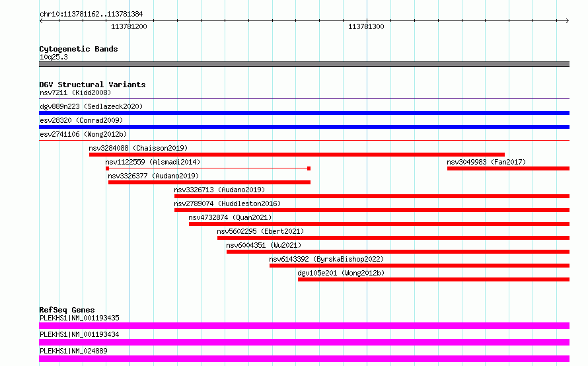
Task: Click variant label nsv6004351 (Wu2021)
Action: (264, 245)
